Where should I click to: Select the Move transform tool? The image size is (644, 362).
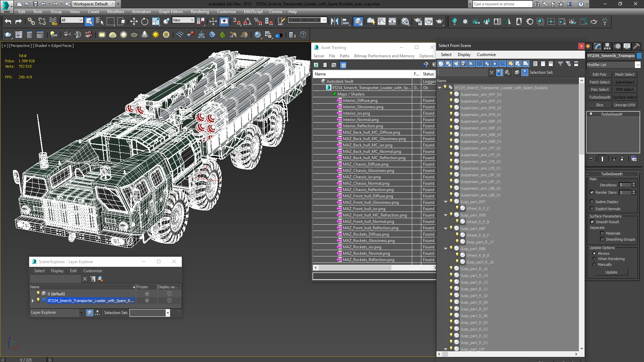click(134, 21)
